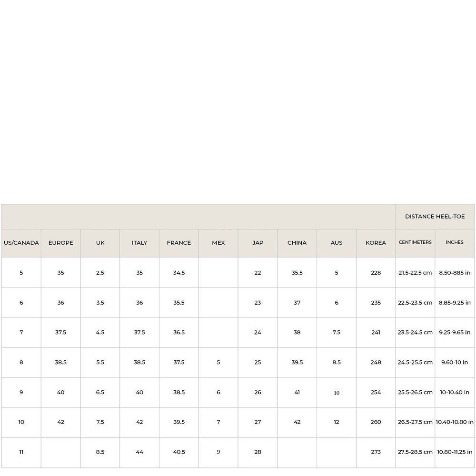Select the KOREA column header
The image size is (476, 476).
376,243
